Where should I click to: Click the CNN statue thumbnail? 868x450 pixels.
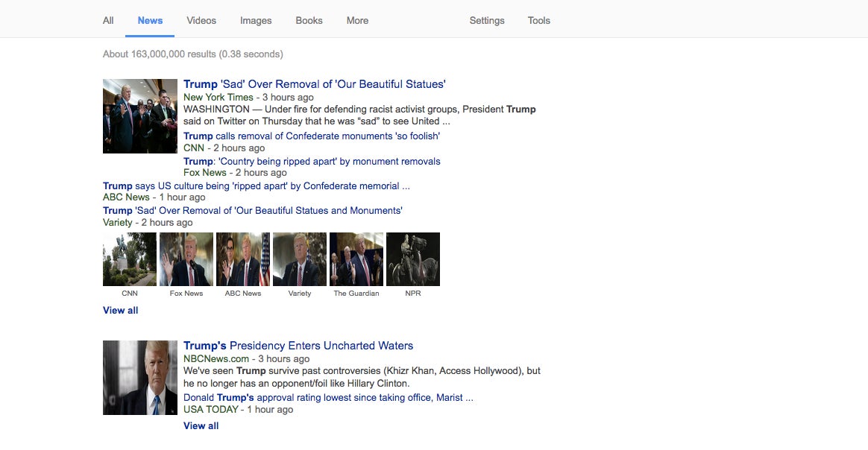130,259
